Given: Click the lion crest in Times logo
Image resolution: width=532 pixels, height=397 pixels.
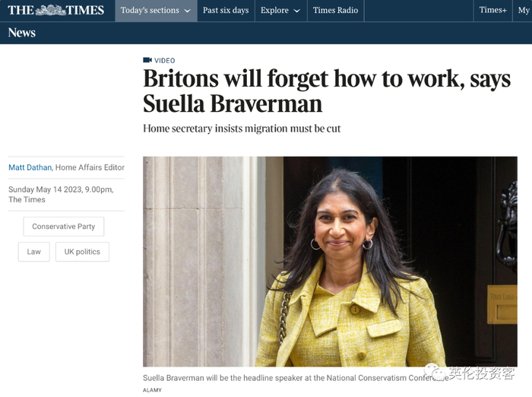Looking at the screenshot, I should [x=51, y=10].
